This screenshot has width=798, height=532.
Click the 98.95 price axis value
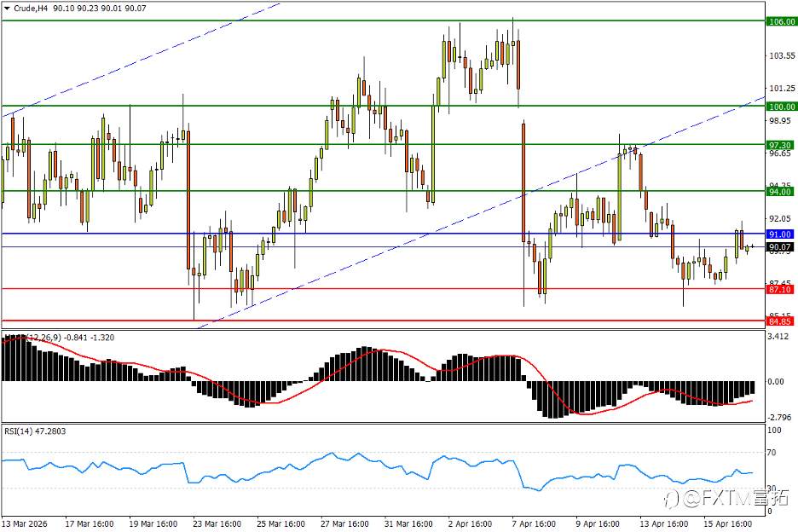pyautogui.click(x=780, y=121)
